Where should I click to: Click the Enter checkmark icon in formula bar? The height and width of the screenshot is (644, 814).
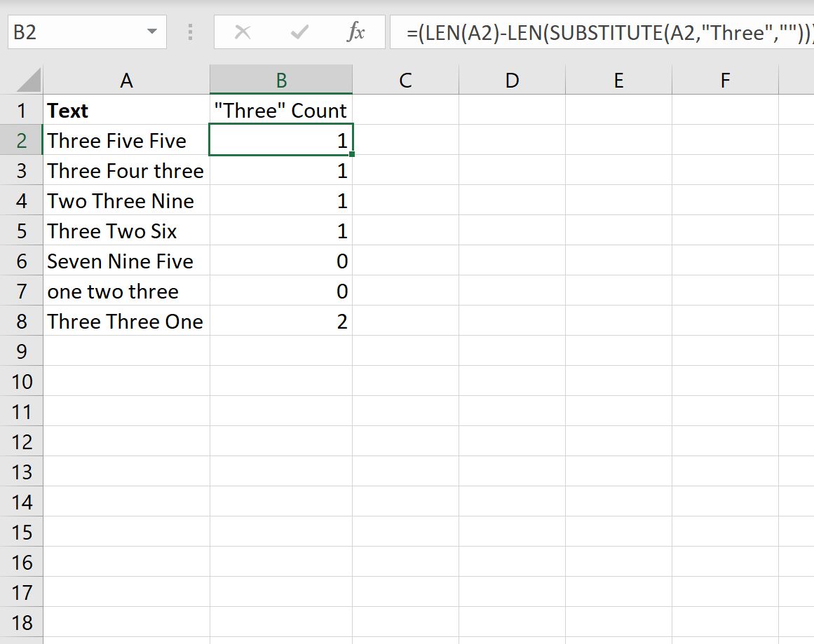coord(299,31)
